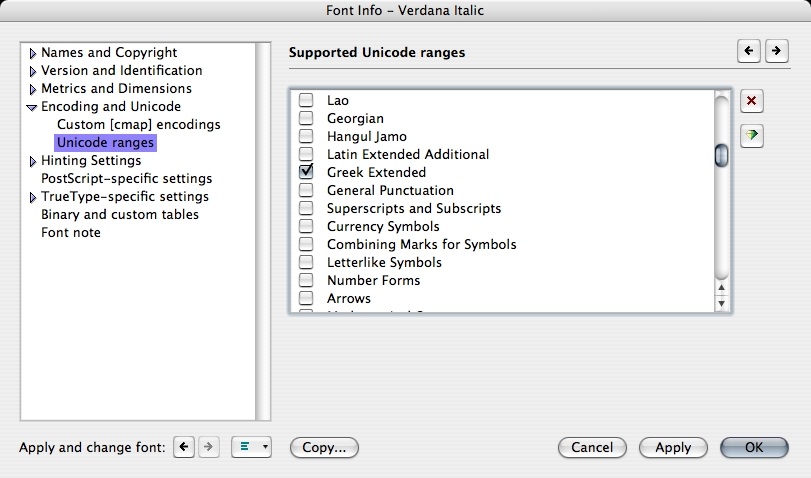Select the Currency Symbols label text
The width and height of the screenshot is (811, 478).
point(383,227)
